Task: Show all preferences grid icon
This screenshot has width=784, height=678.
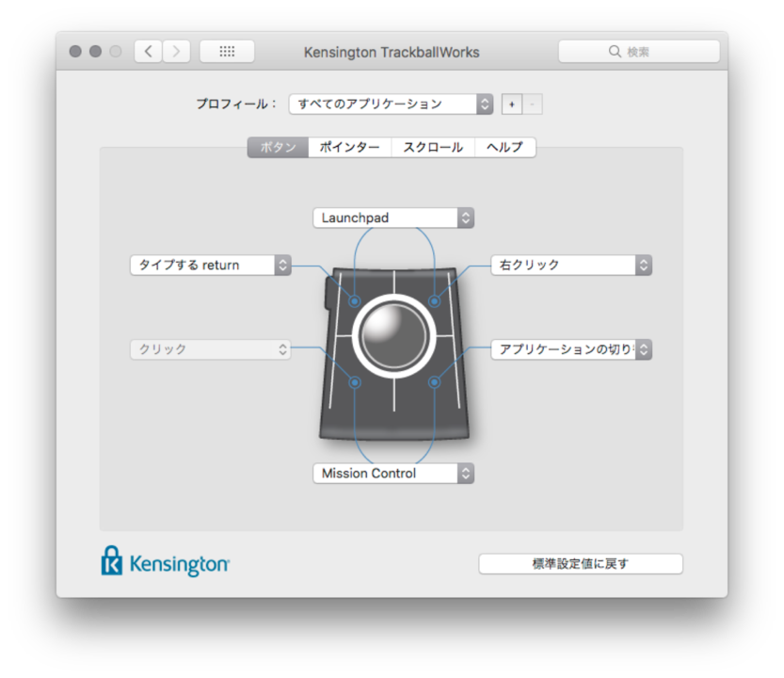Action: click(227, 52)
